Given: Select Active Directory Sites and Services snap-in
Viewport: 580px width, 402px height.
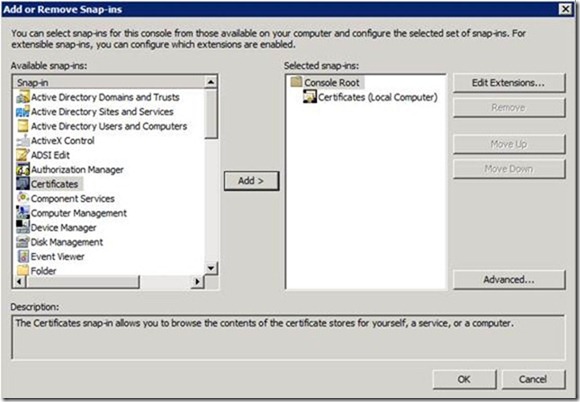Looking at the screenshot, I should (x=102, y=112).
